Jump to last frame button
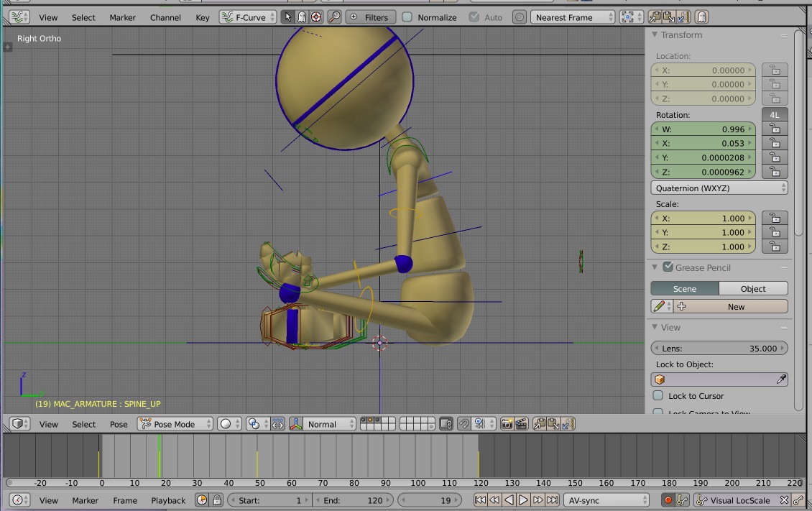 click(x=553, y=500)
